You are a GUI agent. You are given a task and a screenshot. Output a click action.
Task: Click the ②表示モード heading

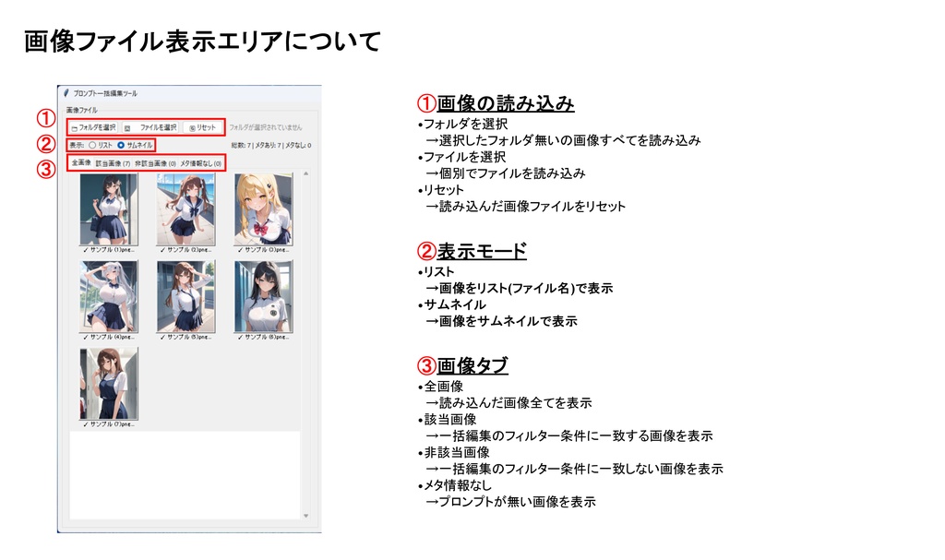tap(472, 251)
